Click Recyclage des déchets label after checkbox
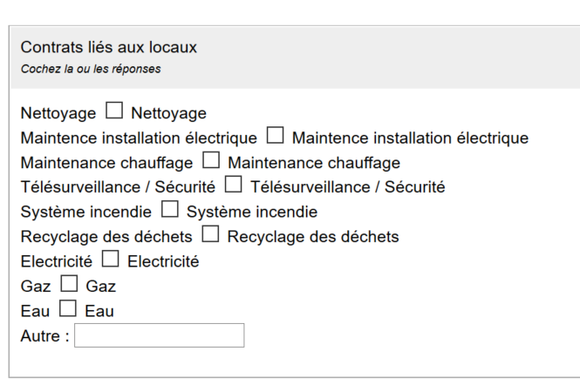 312,236
